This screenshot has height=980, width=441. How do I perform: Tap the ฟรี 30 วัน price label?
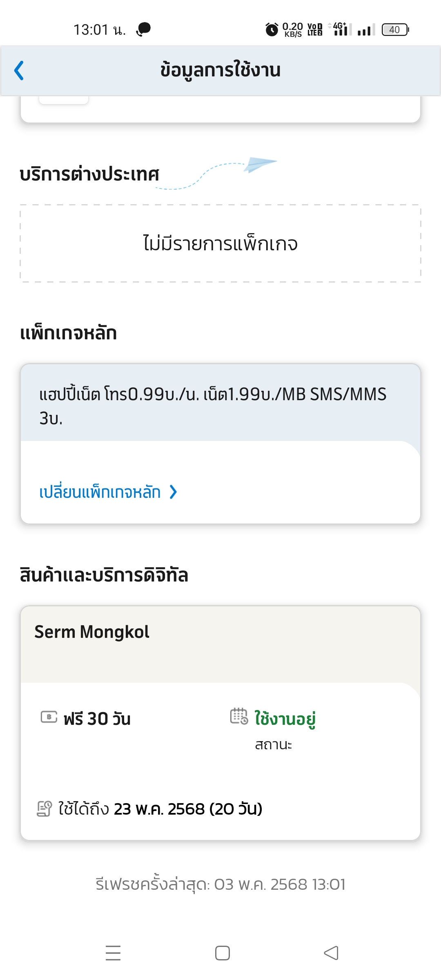(97, 719)
